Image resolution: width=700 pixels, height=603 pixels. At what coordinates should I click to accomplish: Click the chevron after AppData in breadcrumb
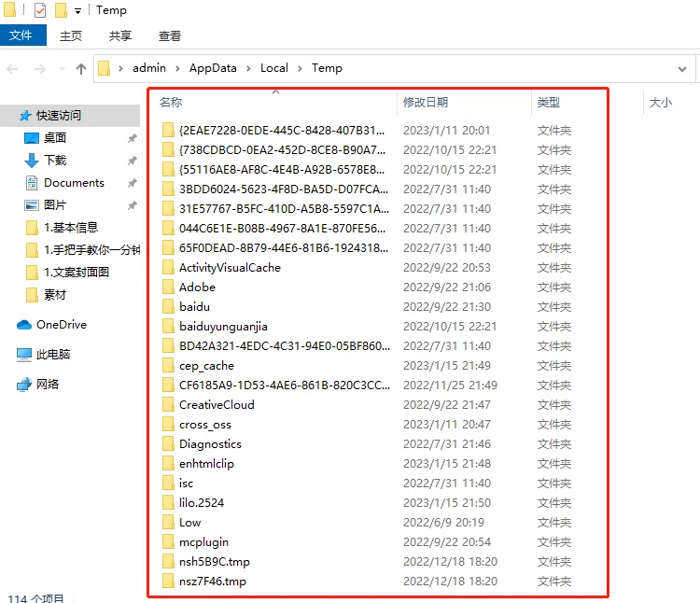(249, 68)
